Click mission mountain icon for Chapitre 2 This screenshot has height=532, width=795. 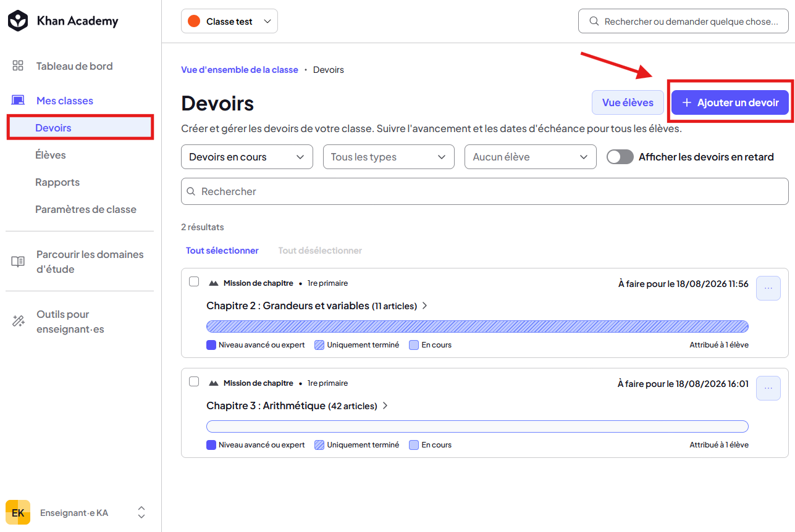click(x=214, y=283)
